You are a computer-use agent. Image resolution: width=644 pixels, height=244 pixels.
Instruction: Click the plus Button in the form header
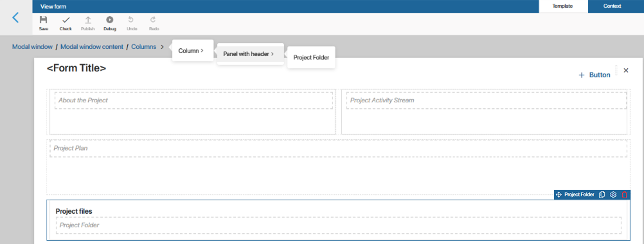click(x=595, y=75)
